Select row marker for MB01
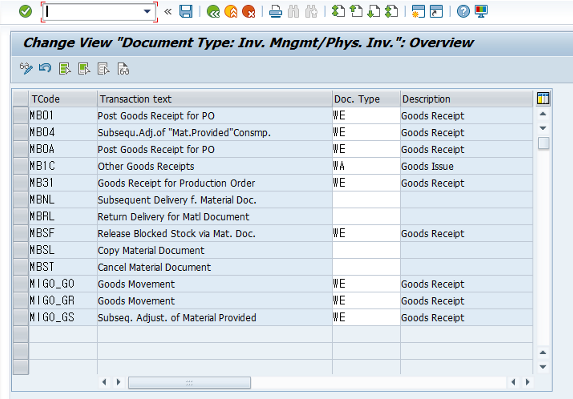Image resolution: width=573 pixels, height=399 pixels. coord(21,115)
